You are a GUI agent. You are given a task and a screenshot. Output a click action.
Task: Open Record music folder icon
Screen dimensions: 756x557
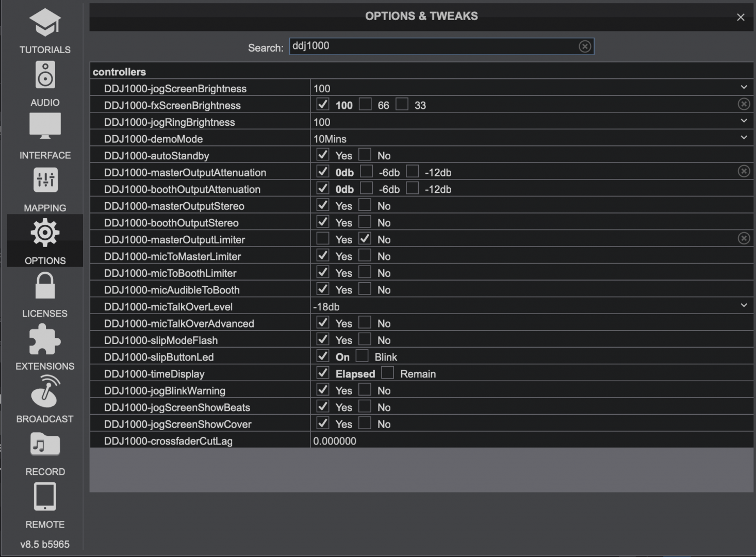click(45, 445)
